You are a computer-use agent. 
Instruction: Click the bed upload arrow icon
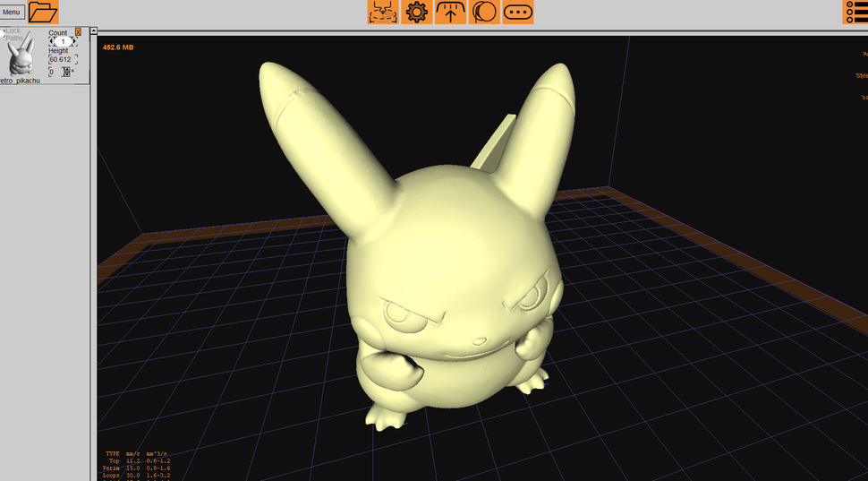(451, 12)
